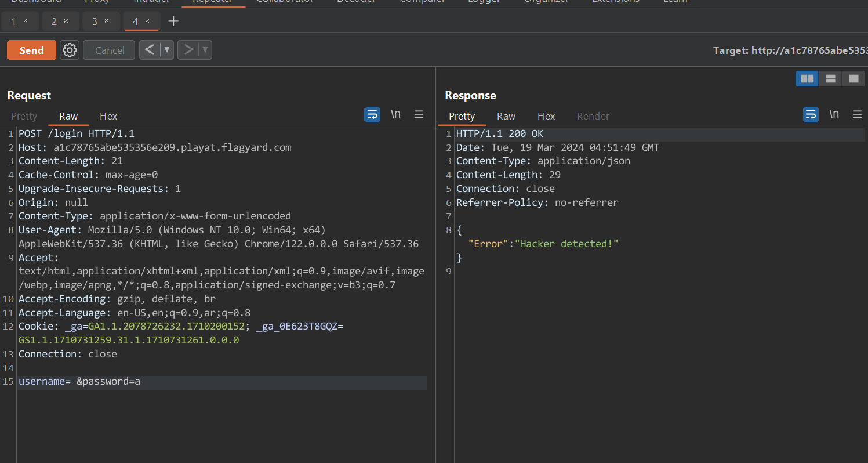This screenshot has height=463, width=868.
Task: Toggle word wrap icon in Request panel
Action: pos(372,115)
